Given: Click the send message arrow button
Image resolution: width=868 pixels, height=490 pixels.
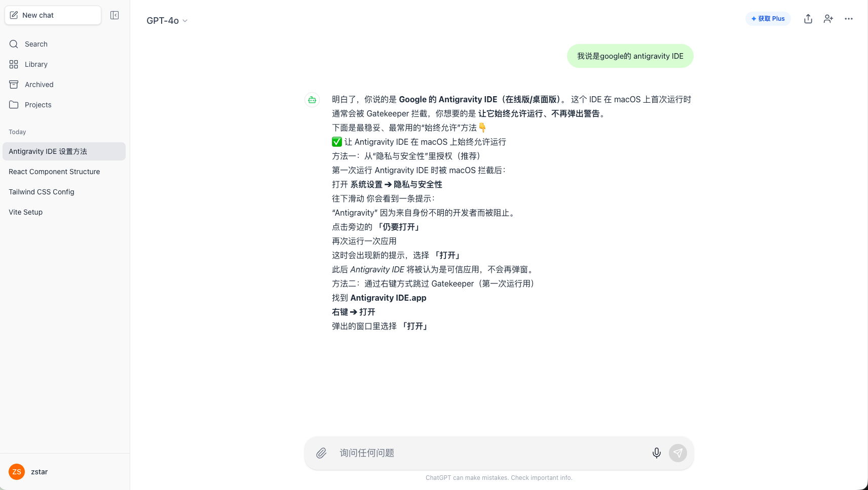Looking at the screenshot, I should tap(678, 453).
